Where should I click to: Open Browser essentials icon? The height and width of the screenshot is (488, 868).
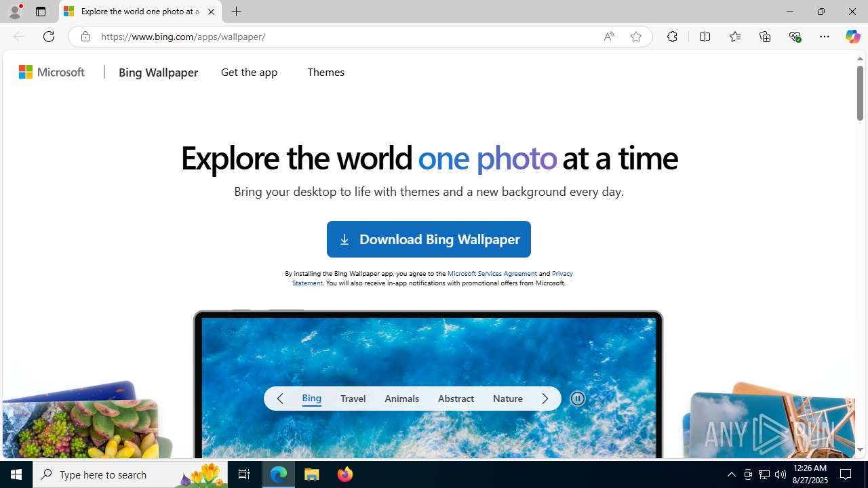[795, 37]
